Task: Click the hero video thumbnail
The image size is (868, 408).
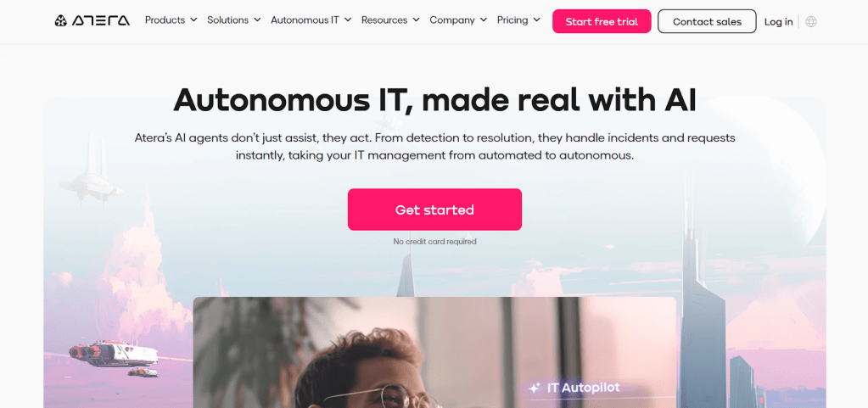Action: [x=434, y=353]
